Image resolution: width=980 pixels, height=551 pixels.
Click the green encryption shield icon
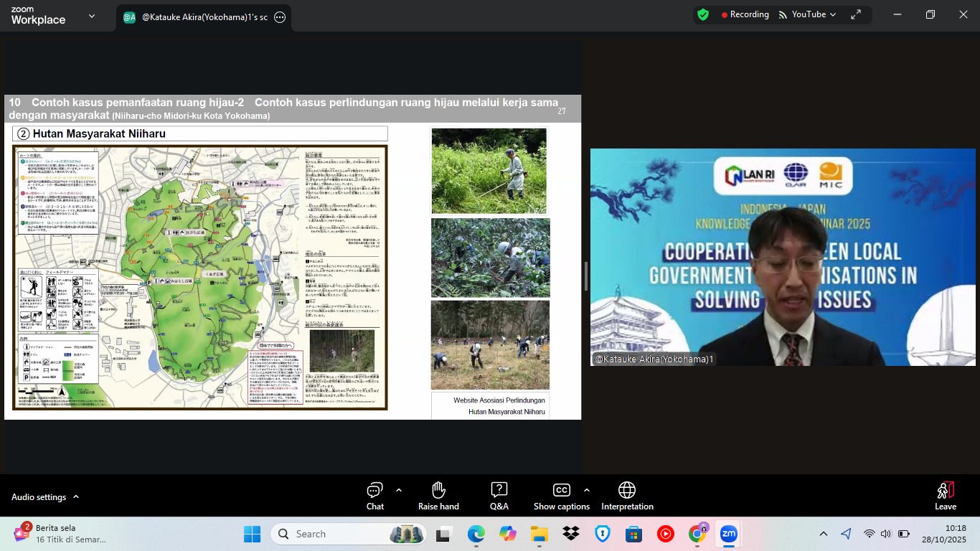(703, 14)
